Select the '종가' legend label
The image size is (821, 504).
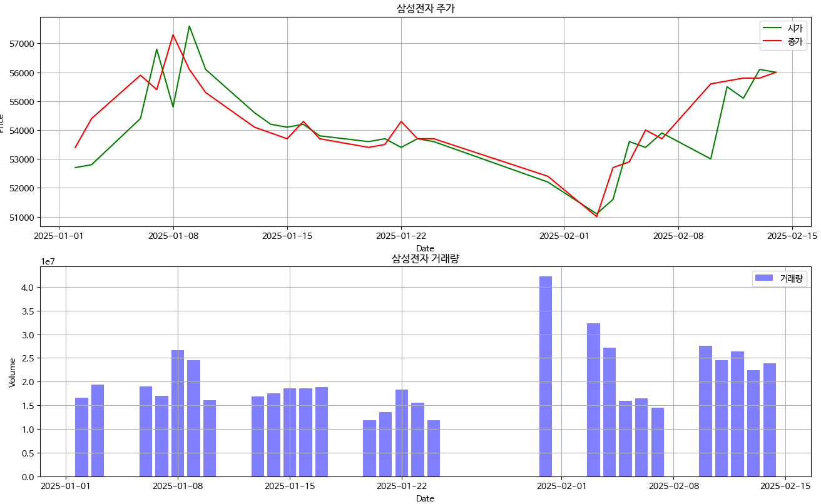[795, 42]
